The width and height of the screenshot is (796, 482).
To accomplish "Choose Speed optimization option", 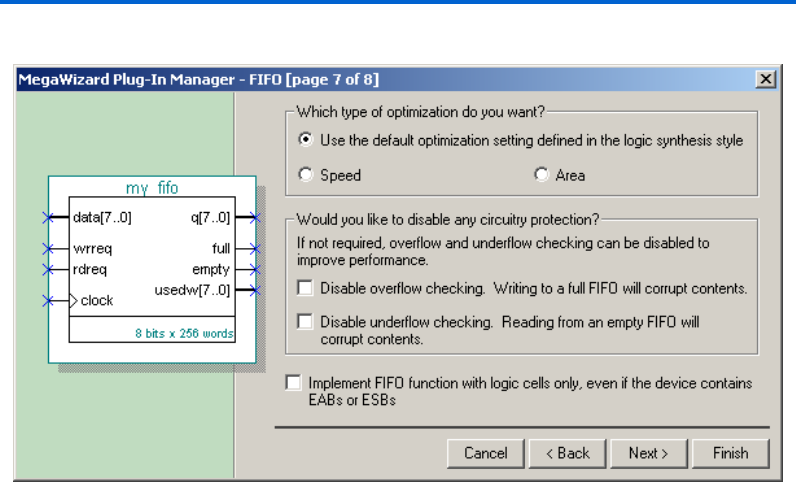I will tap(306, 175).
